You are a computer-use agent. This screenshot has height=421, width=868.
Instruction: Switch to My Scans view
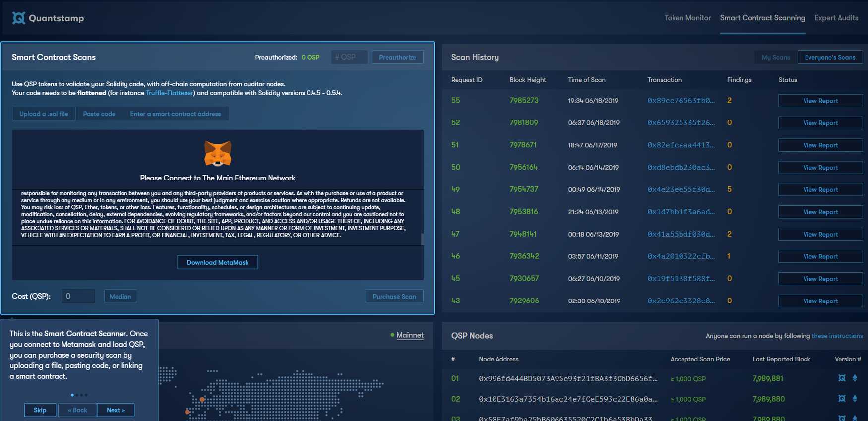tap(776, 57)
